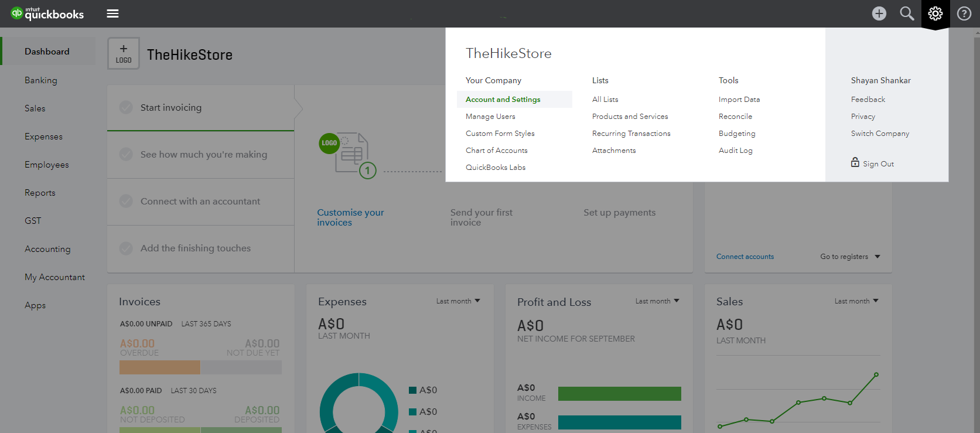Toggle the Start invoicing checkmark
Image resolution: width=980 pixels, height=433 pixels.
coord(126,107)
